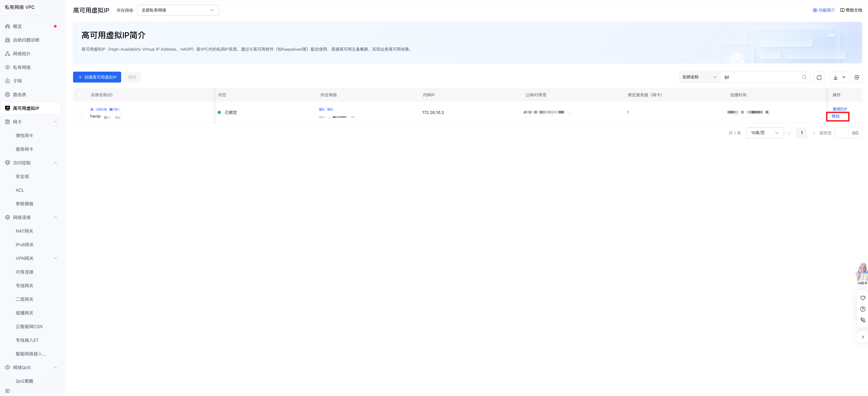
Task: Click the 私有网络 globe icon
Action: [x=7, y=67]
